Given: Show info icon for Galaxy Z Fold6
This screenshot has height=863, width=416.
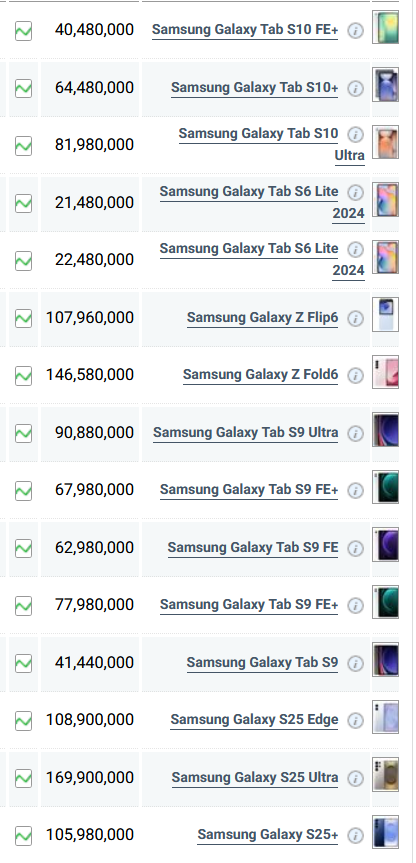Looking at the screenshot, I should point(355,376).
